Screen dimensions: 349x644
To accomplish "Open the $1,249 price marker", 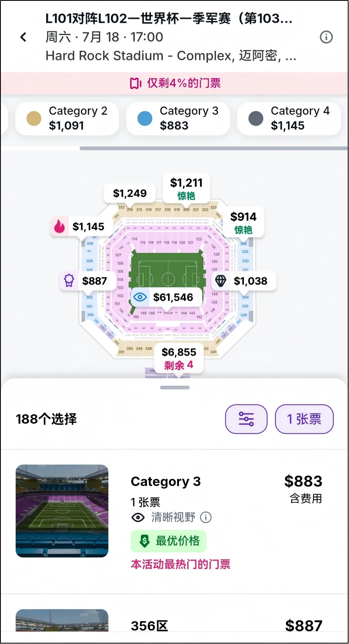I will [x=130, y=193].
